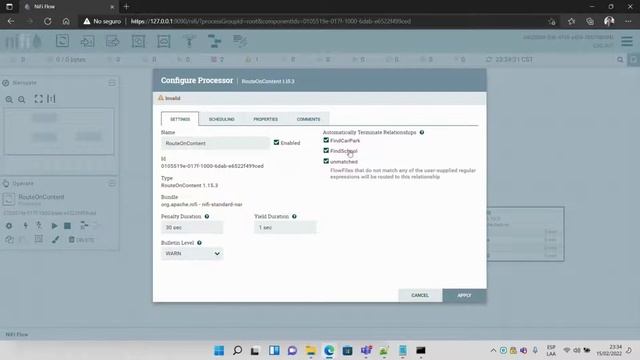Start processor with the play icon
The height and width of the screenshot is (360, 640).
[x=54, y=225]
